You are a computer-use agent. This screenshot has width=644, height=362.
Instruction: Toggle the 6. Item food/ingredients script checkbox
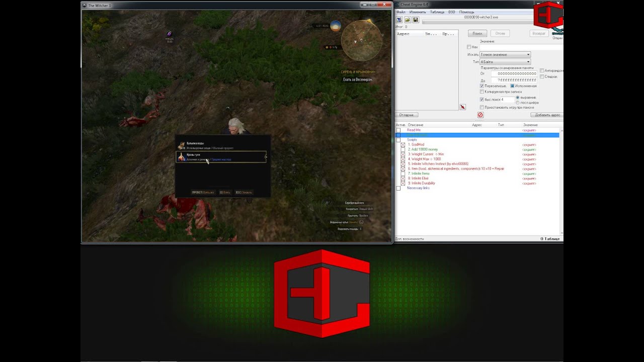coord(403,169)
